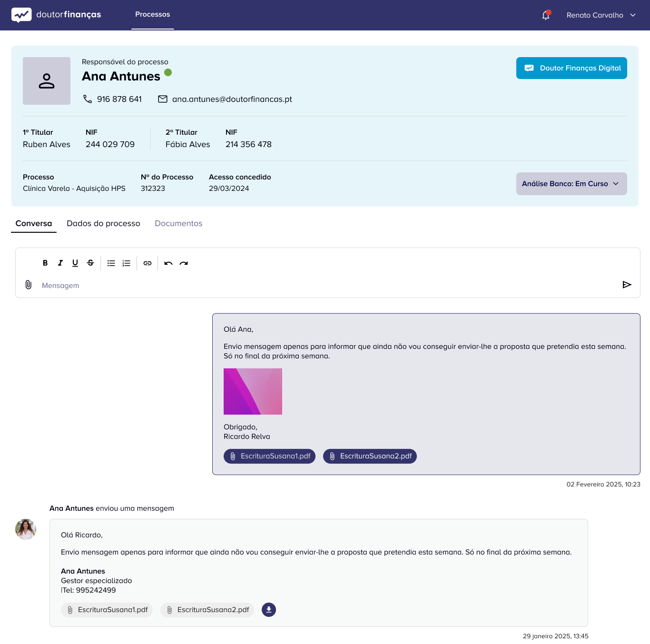Undo the last edit in the editor
Screen dimensions: 650x644
tap(168, 263)
